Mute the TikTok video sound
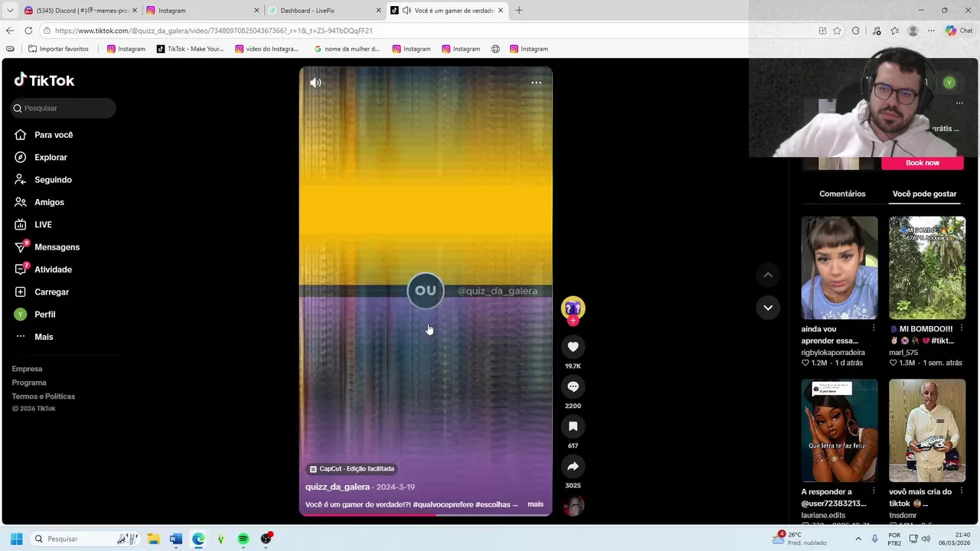 pos(315,83)
